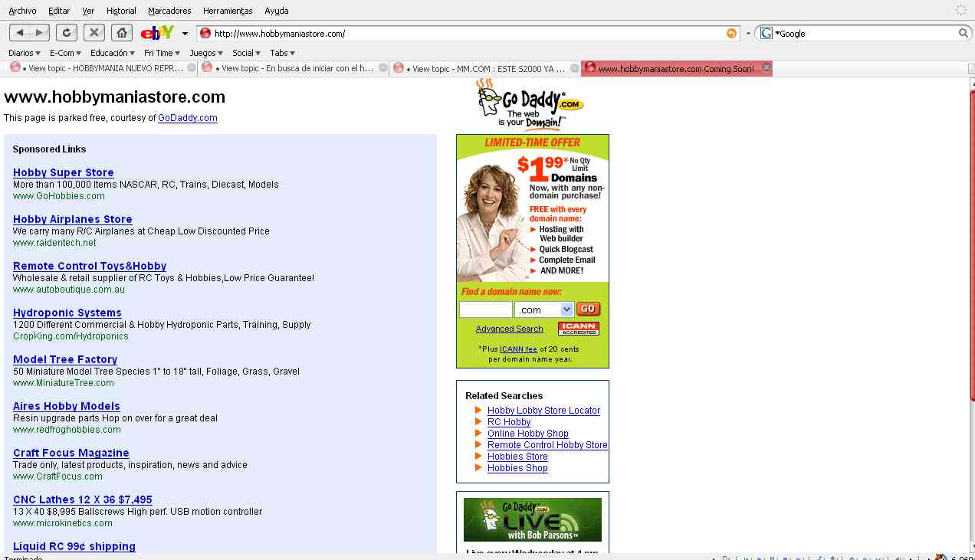
Task: Open the dropdown arrow next to eBay icon
Action: point(185,34)
